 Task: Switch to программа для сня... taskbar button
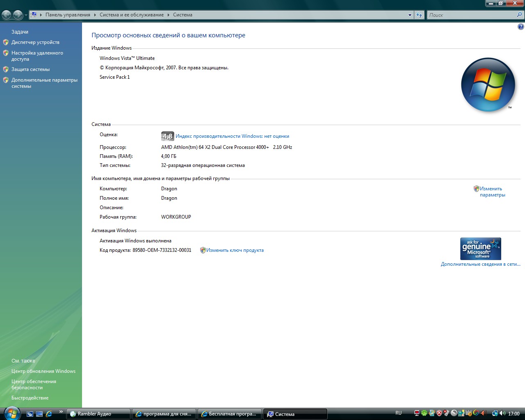pos(164,414)
